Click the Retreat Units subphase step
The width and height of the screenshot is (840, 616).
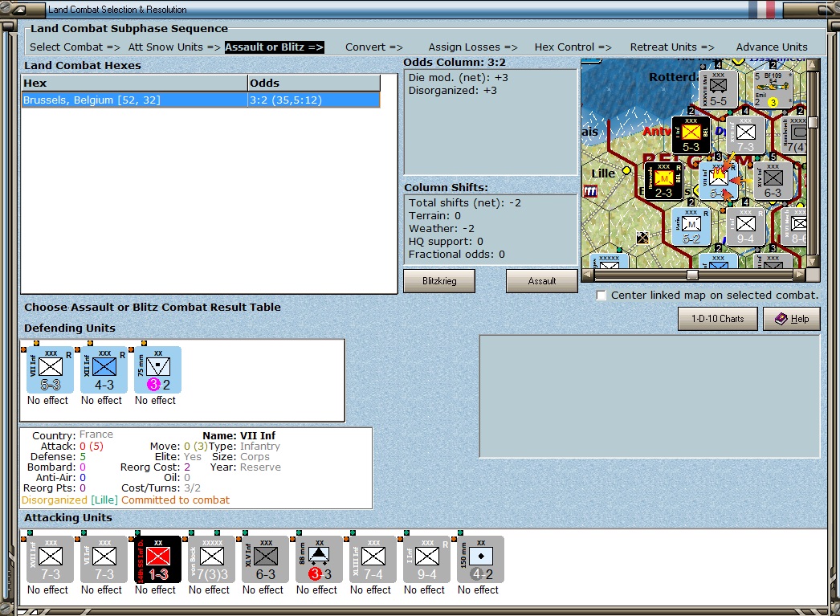[672, 47]
